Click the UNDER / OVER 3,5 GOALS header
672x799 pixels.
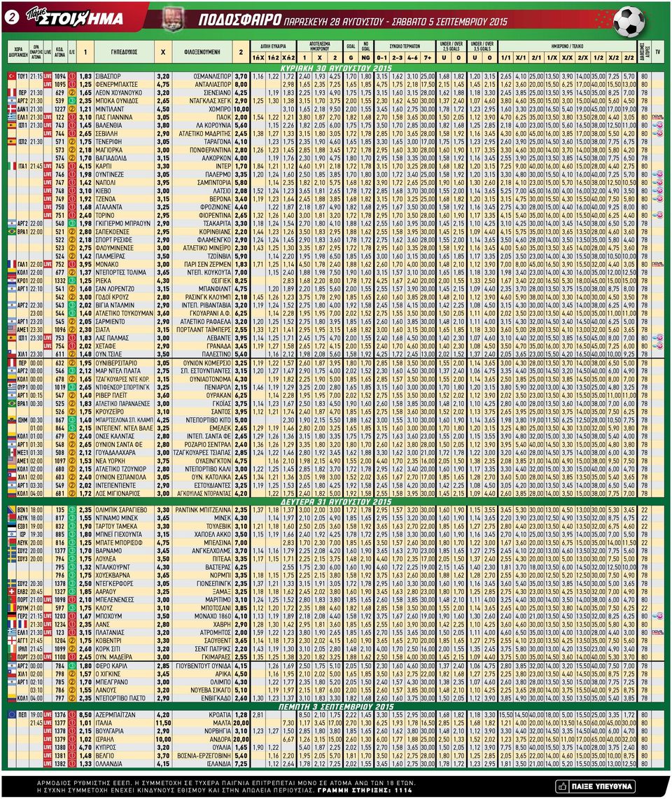[x=482, y=46]
